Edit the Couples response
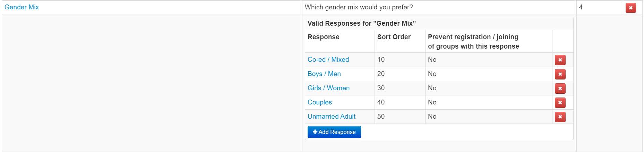 coord(320,102)
